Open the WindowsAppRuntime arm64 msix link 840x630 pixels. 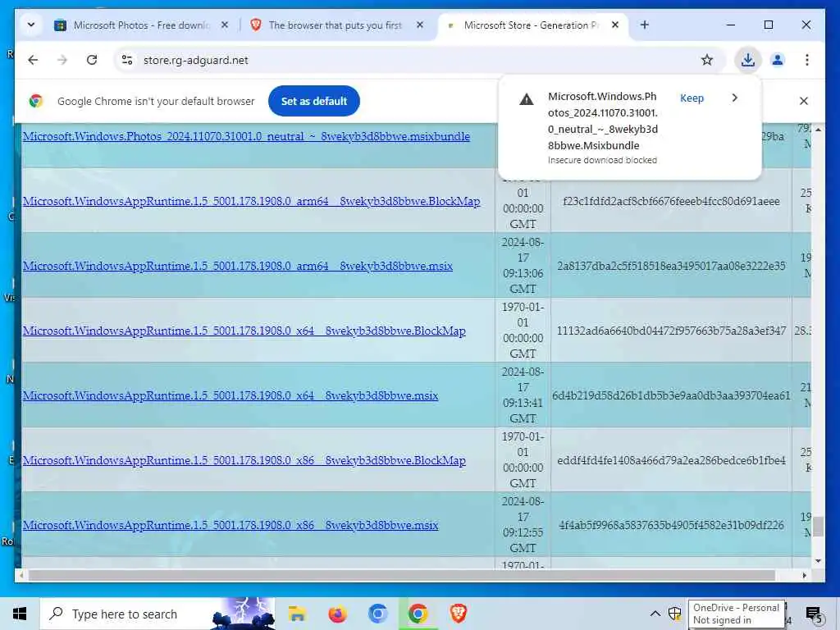point(237,266)
